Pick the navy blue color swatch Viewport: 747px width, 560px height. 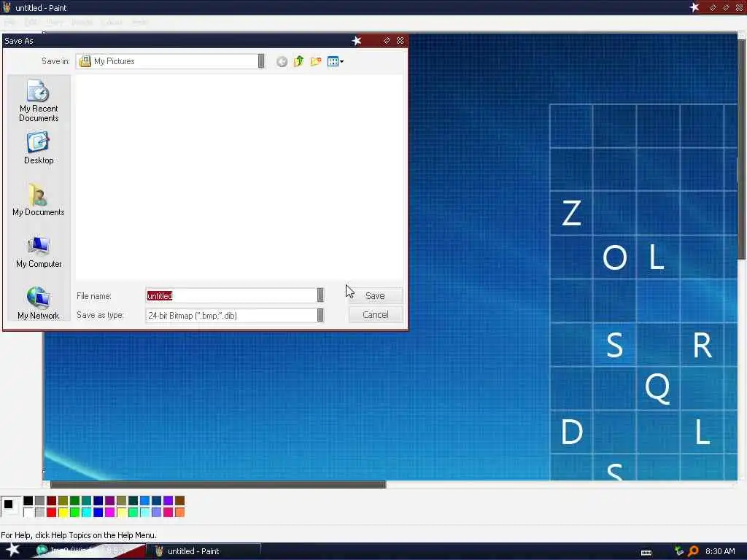(x=98, y=500)
